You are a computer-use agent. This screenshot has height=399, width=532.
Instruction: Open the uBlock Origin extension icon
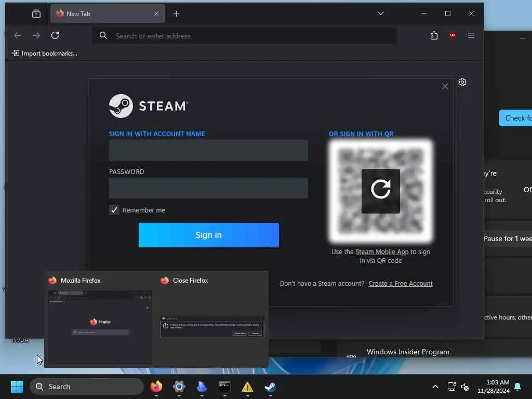tap(453, 35)
